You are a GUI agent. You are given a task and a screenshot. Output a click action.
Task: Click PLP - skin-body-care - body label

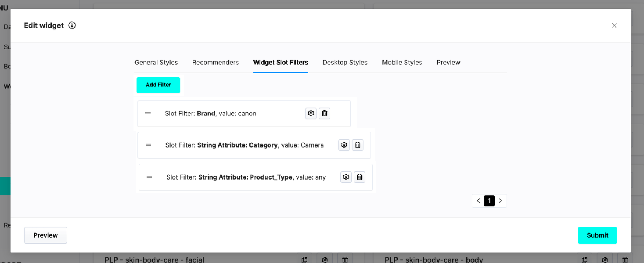pyautogui.click(x=434, y=259)
